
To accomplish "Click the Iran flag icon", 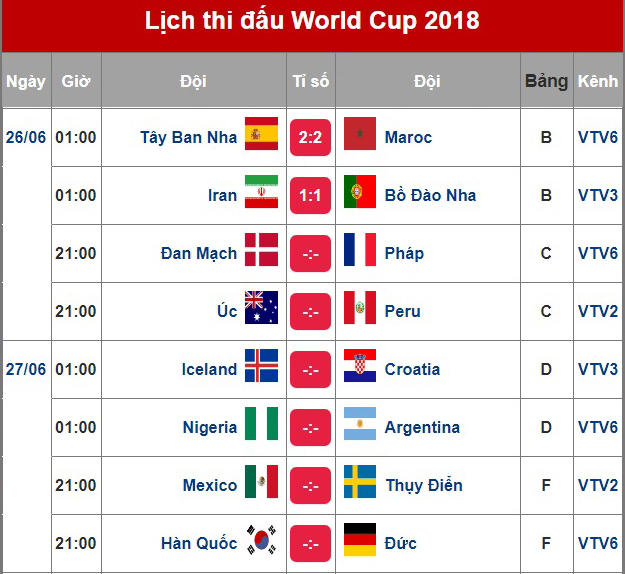I will coord(261,193).
